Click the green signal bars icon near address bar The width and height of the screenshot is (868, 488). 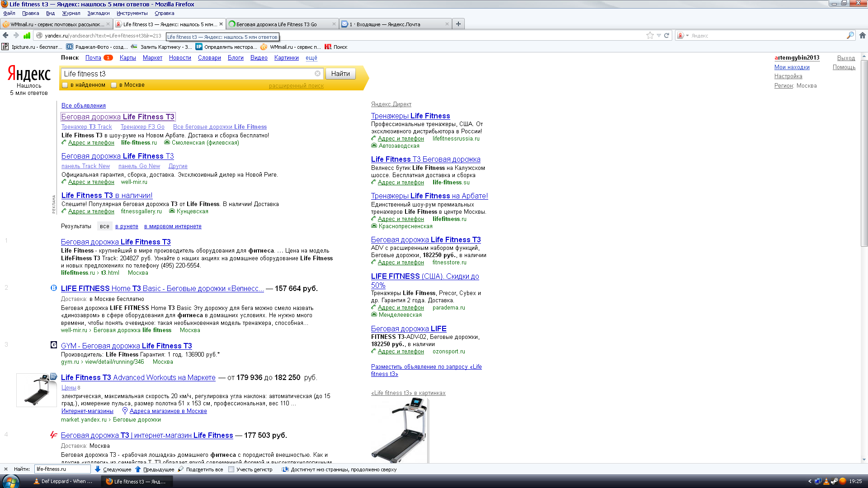pos(27,35)
